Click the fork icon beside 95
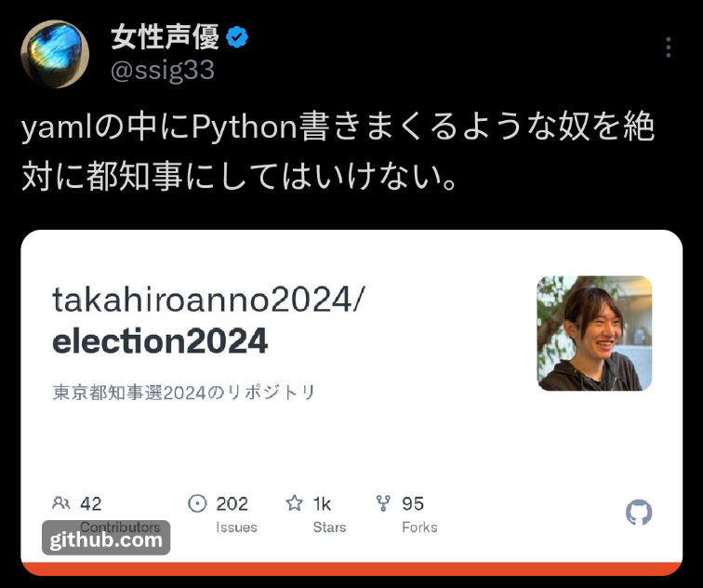This screenshot has width=703, height=588. (x=383, y=503)
